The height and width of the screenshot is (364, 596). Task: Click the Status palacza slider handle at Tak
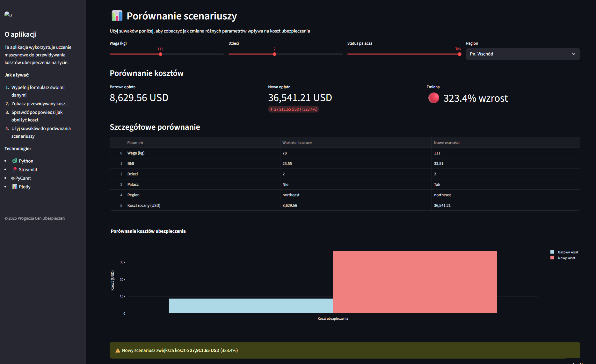(459, 54)
